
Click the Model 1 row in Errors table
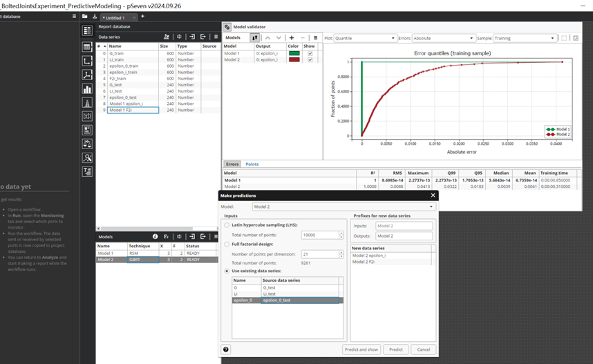coord(402,180)
